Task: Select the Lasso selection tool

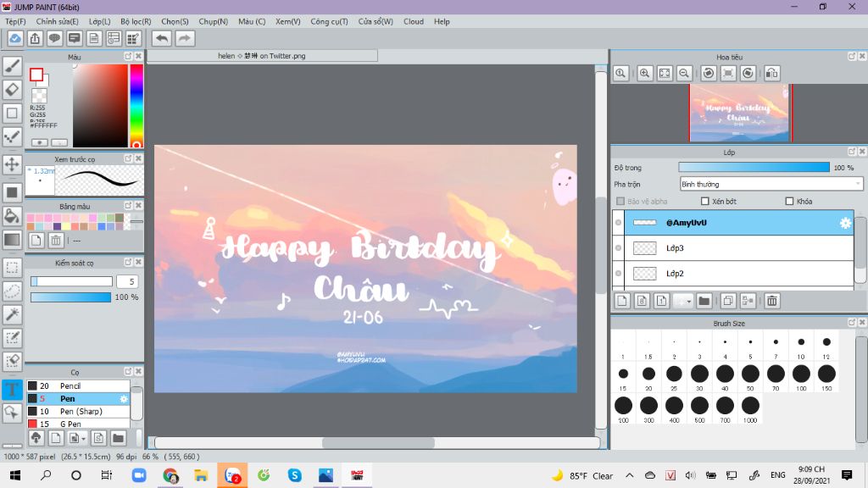Action: tap(12, 291)
